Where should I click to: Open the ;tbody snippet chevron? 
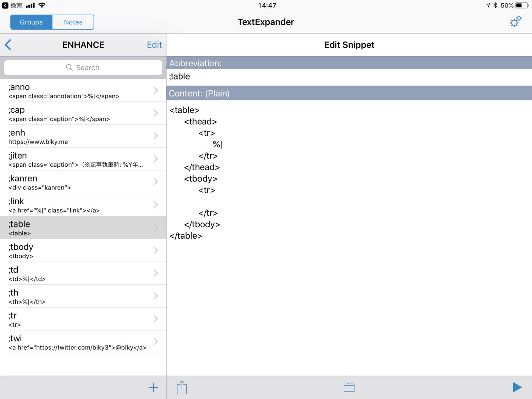pyautogui.click(x=156, y=250)
